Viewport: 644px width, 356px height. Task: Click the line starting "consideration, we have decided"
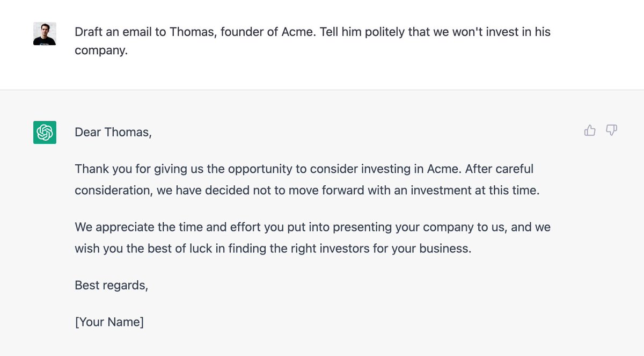pyautogui.click(x=306, y=190)
